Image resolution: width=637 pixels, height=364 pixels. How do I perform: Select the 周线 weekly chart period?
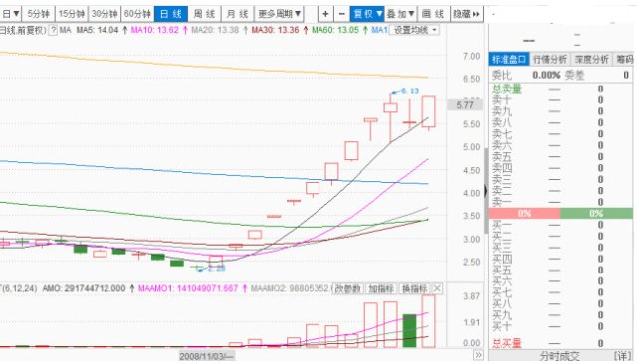pos(204,14)
